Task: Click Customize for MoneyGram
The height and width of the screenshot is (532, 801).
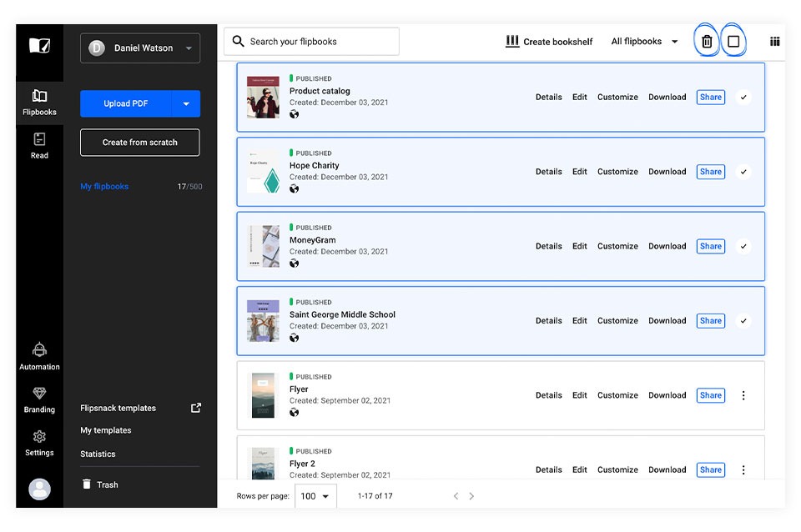Action: click(617, 246)
